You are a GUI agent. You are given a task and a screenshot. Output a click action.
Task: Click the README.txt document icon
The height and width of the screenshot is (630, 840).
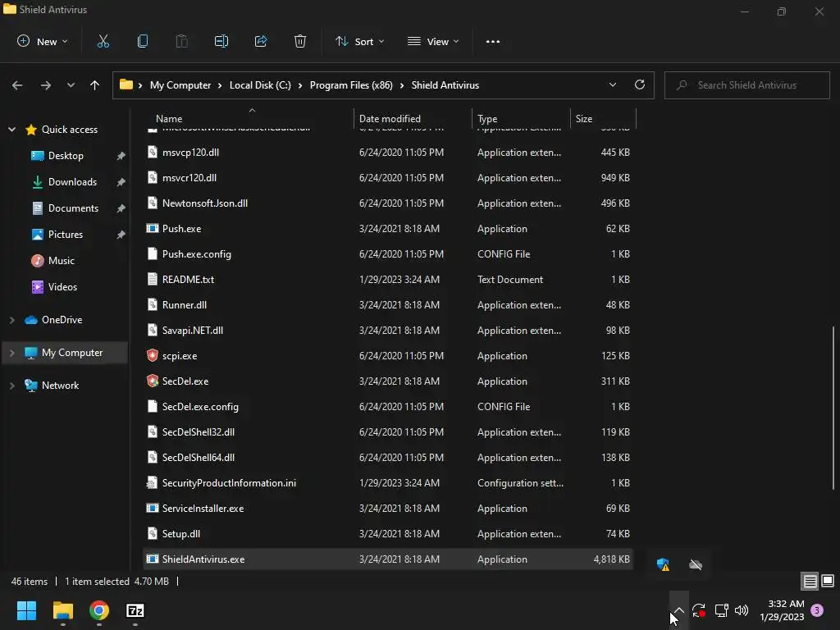pyautogui.click(x=153, y=279)
